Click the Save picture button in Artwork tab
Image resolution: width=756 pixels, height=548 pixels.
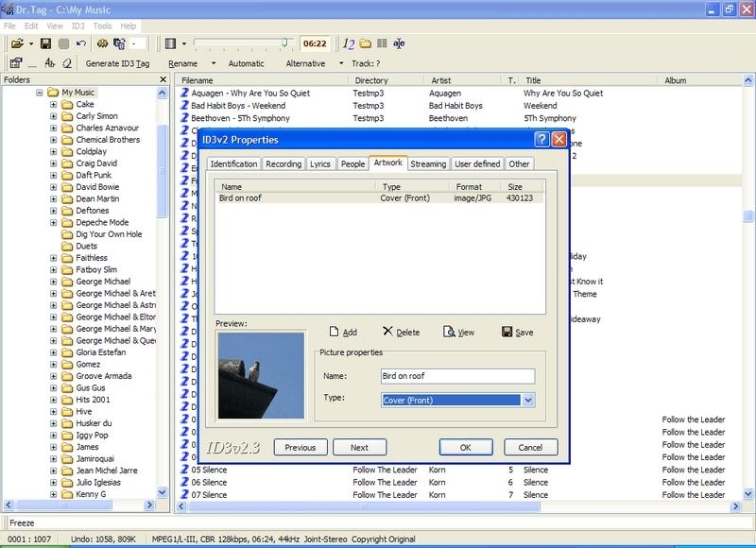point(517,332)
